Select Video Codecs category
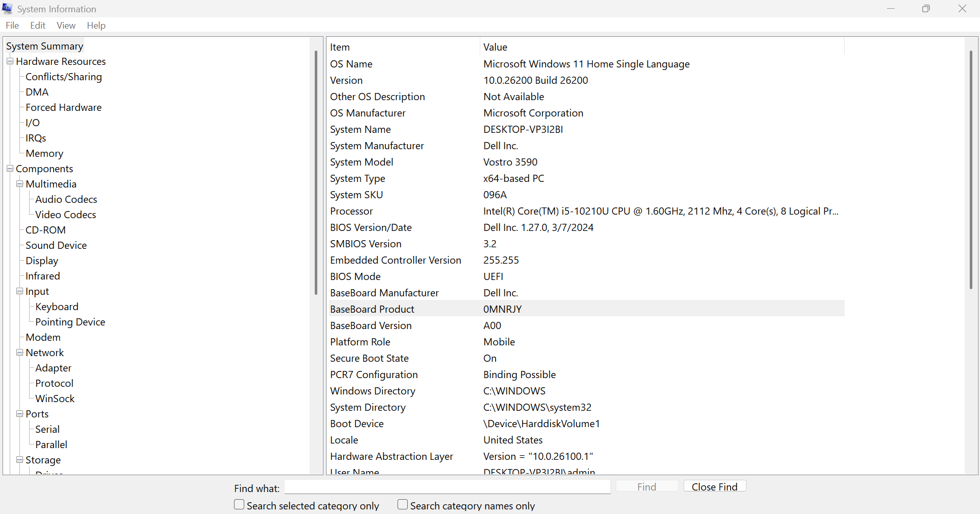Image resolution: width=980 pixels, height=514 pixels. (x=66, y=215)
